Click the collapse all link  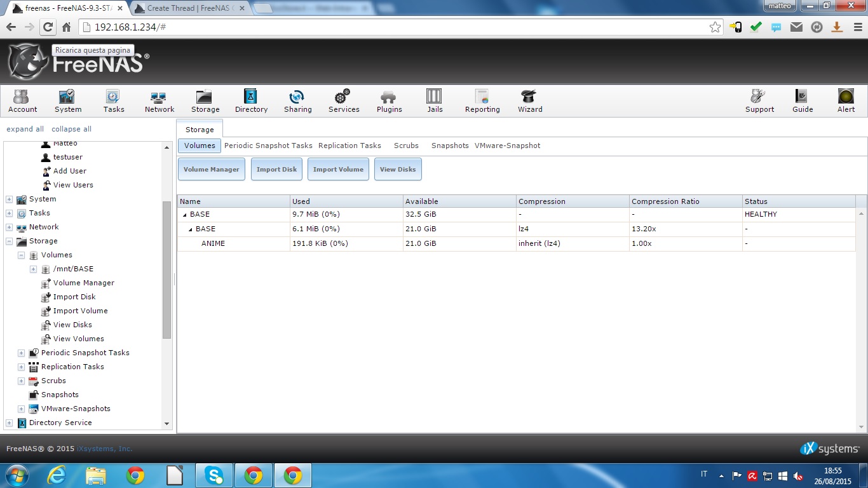[x=71, y=129]
